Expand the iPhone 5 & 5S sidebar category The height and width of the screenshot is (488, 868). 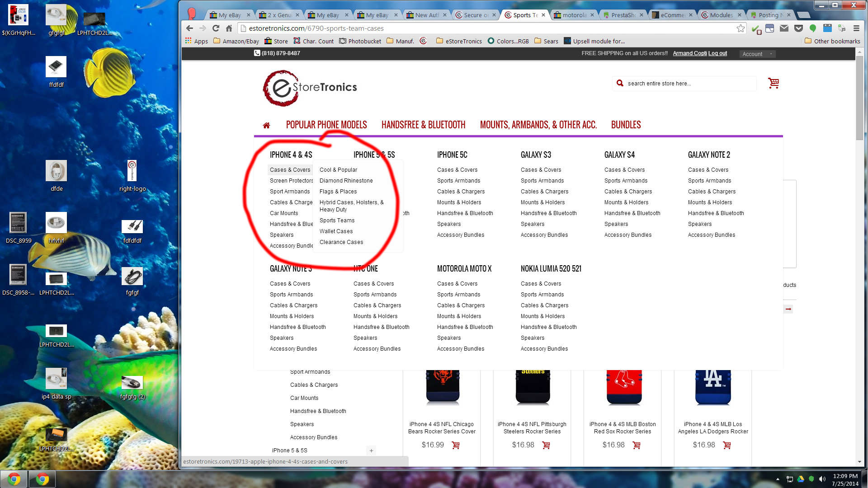coord(371,450)
